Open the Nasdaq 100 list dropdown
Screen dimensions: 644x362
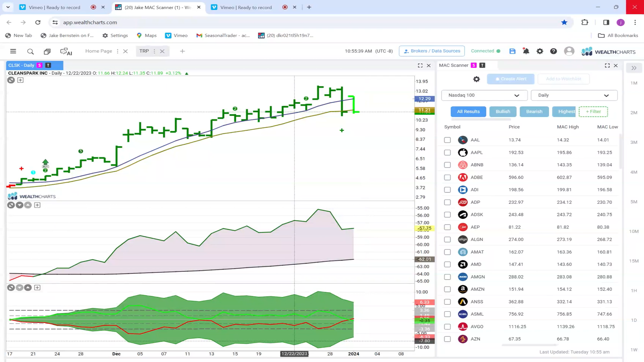point(484,95)
